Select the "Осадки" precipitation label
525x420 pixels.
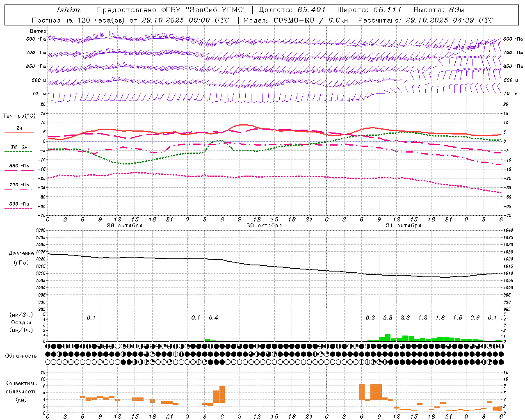click(x=21, y=322)
